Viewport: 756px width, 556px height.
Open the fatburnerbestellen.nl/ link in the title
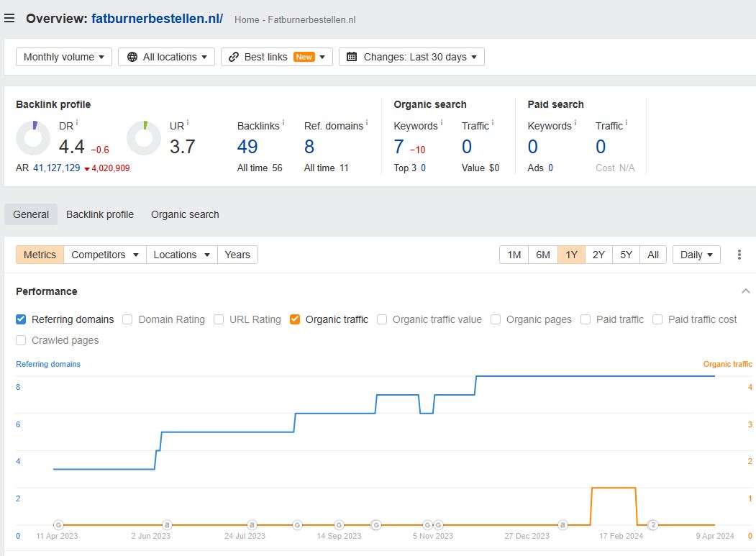click(158, 18)
